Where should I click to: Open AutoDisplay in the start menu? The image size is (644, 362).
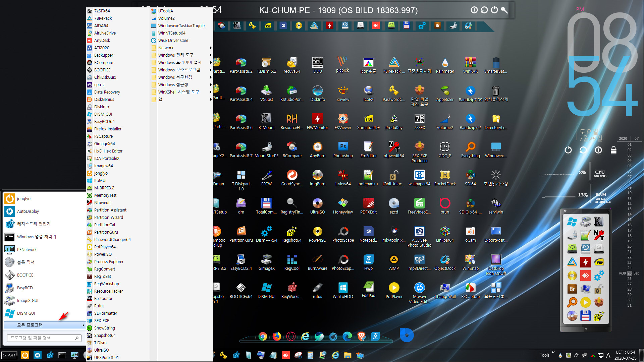coord(44,212)
